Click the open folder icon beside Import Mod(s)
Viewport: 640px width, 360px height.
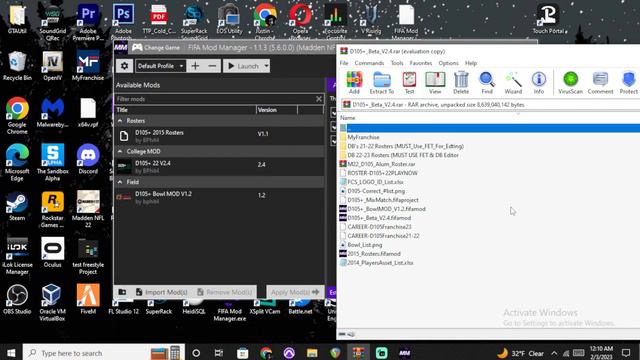click(122, 292)
